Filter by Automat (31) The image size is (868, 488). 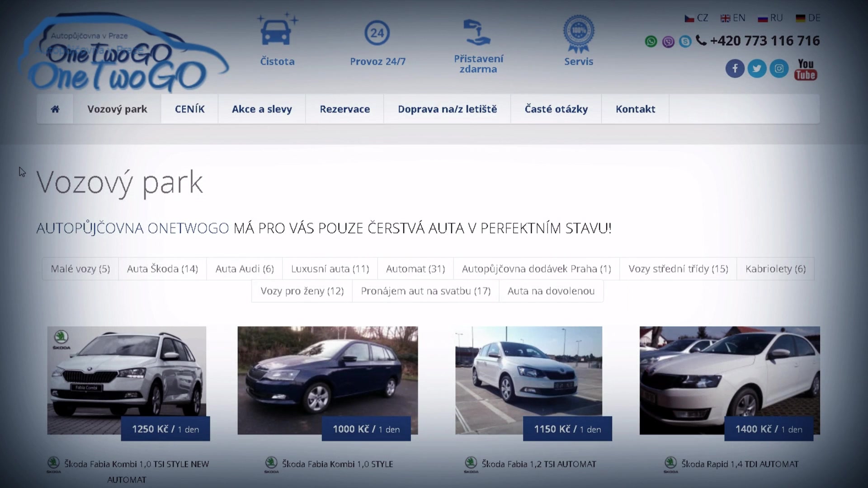415,269
